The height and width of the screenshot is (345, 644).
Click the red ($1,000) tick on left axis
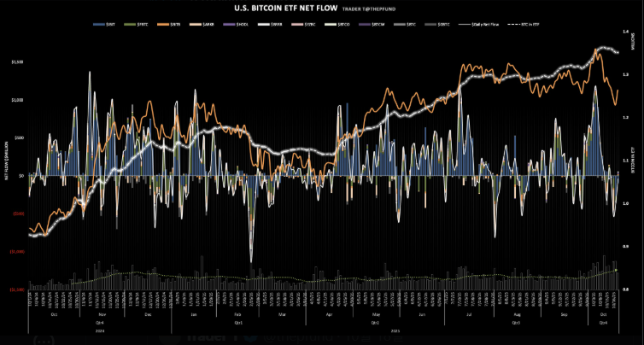pos(16,252)
